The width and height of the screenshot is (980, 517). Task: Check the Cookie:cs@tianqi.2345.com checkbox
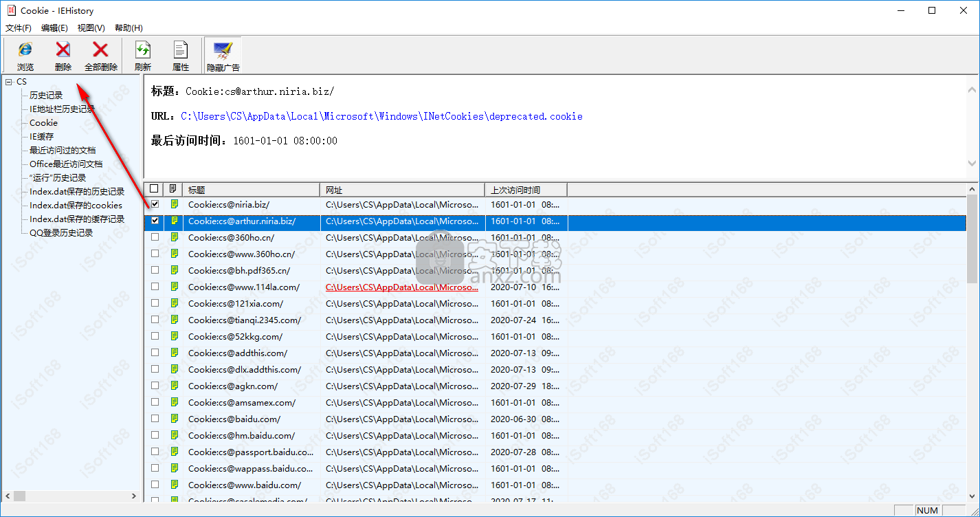pyautogui.click(x=155, y=320)
